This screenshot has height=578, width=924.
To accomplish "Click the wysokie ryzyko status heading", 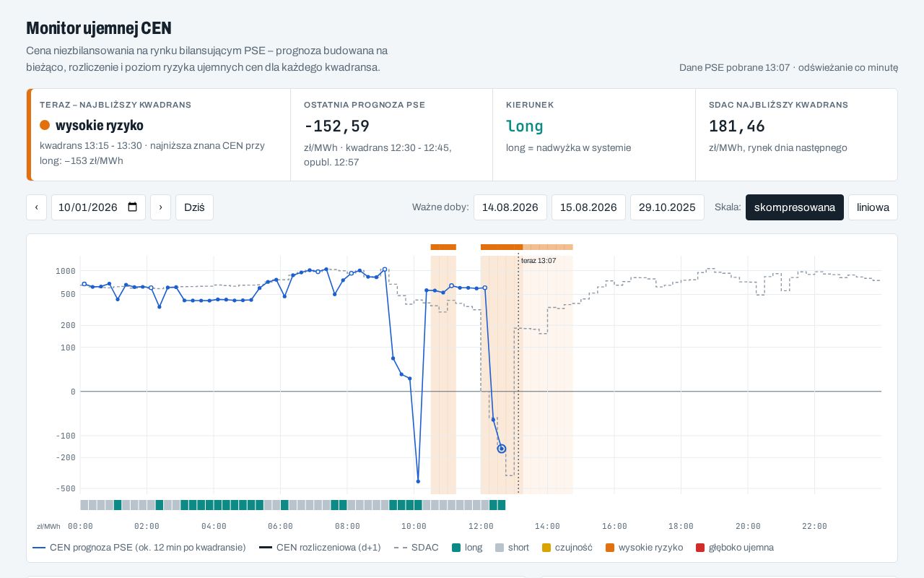I will (100, 125).
